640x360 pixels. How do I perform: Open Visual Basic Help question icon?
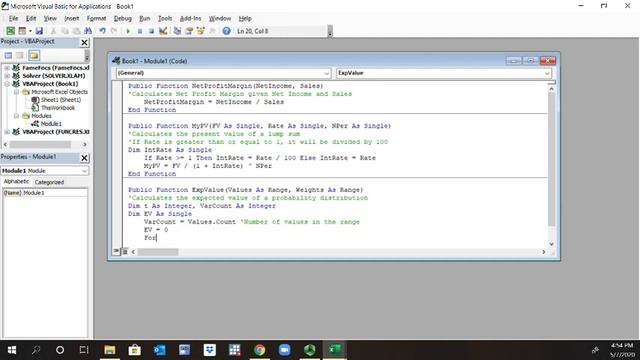(227, 31)
